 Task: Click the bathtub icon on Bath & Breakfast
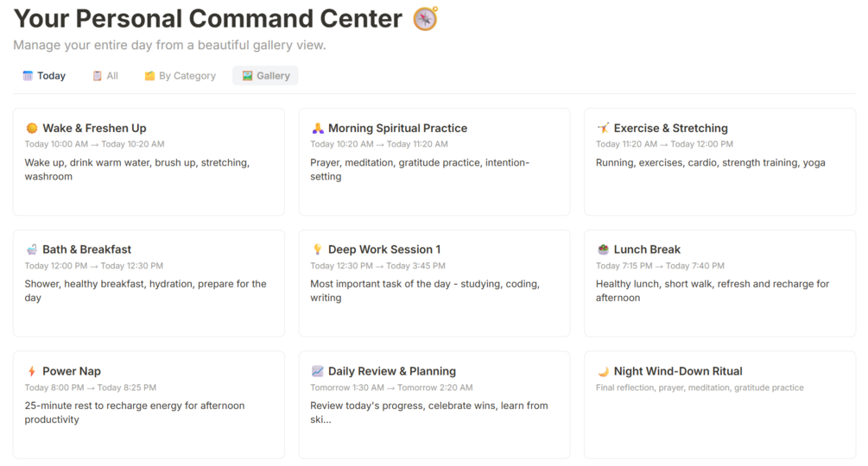click(32, 250)
